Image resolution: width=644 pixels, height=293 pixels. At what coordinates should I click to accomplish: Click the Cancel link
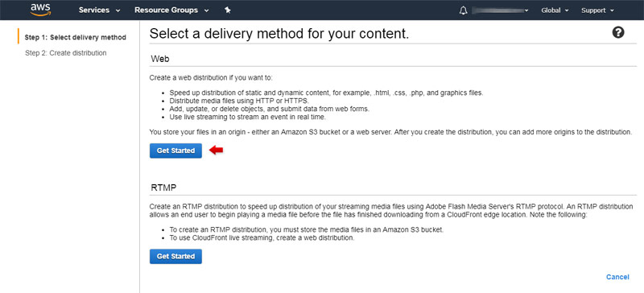click(617, 277)
